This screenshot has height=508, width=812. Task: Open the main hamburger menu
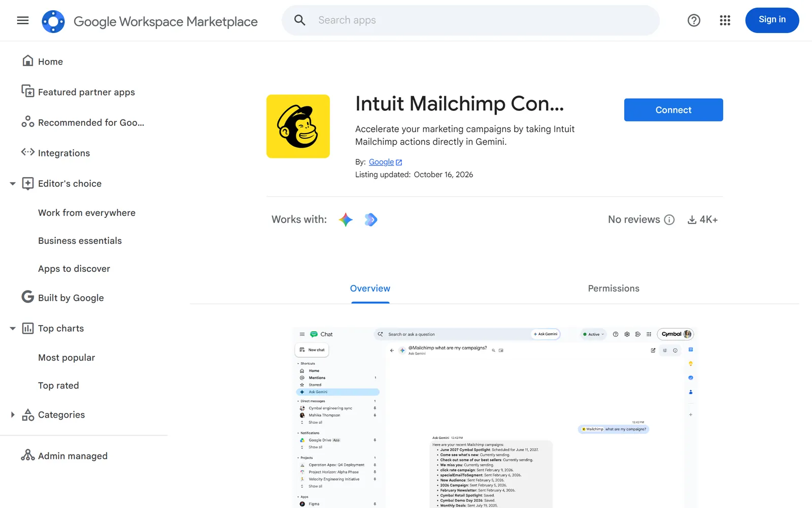pos(23,20)
